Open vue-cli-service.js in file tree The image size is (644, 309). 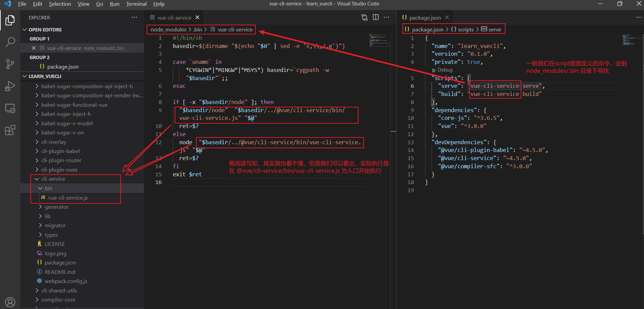pyautogui.click(x=68, y=198)
